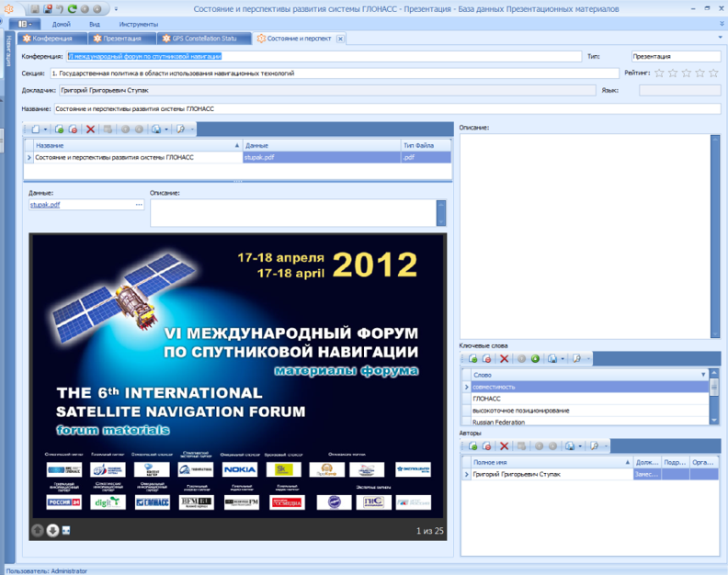Click the orange application logo icon
728x575 pixels.
[8, 8]
